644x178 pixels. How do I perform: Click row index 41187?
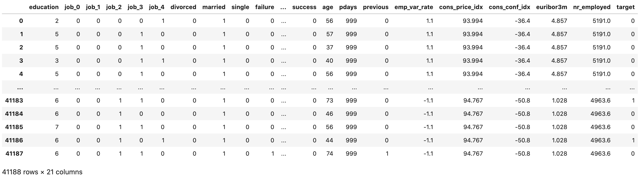14,153
